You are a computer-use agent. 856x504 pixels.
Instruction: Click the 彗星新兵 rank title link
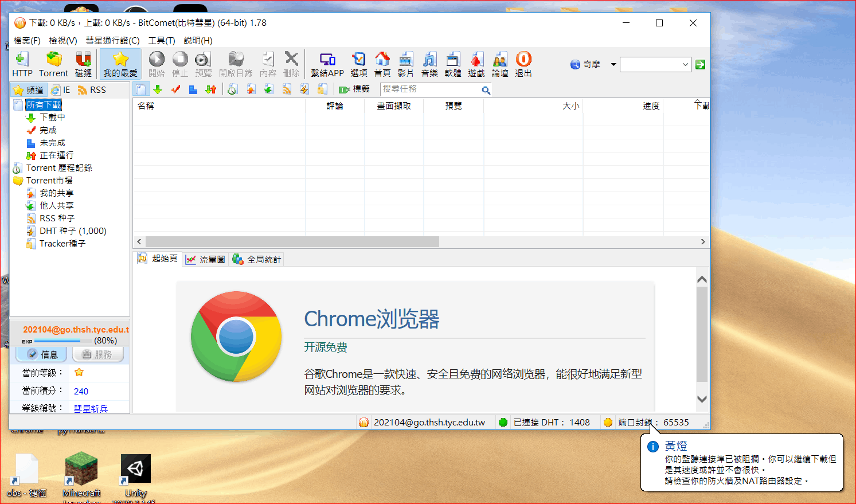(91, 408)
